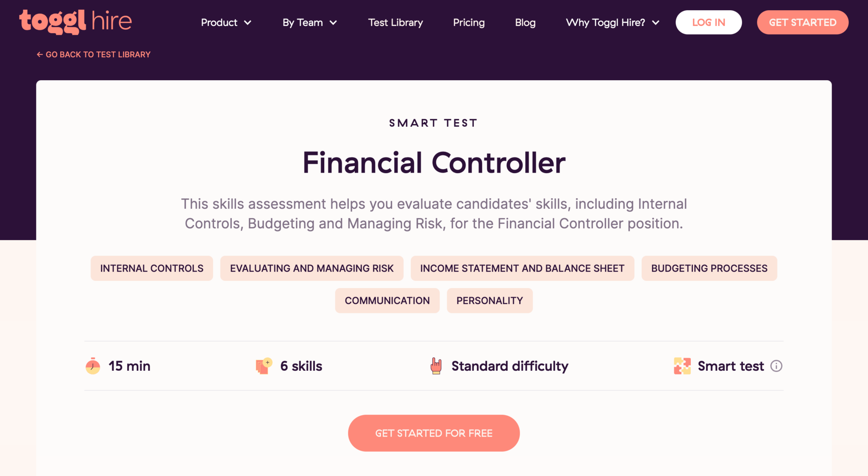Navigate to the Pricing page

pos(469,22)
